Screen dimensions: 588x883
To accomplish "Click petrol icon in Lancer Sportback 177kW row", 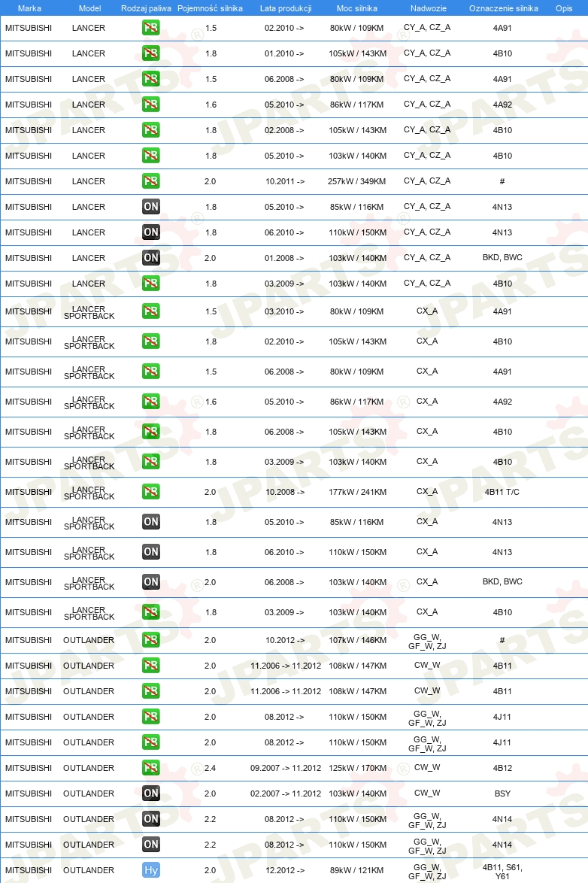I will tap(150, 492).
